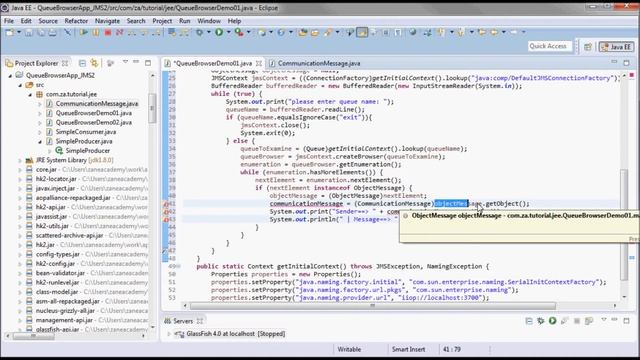Click debug-mode server icon in Servers view

pyautogui.click(x=541, y=321)
